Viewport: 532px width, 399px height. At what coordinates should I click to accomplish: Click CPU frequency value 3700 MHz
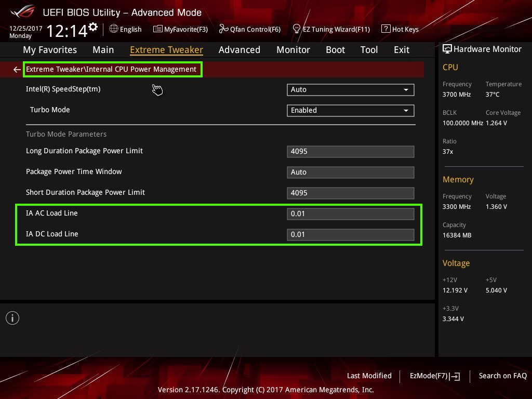click(x=457, y=95)
